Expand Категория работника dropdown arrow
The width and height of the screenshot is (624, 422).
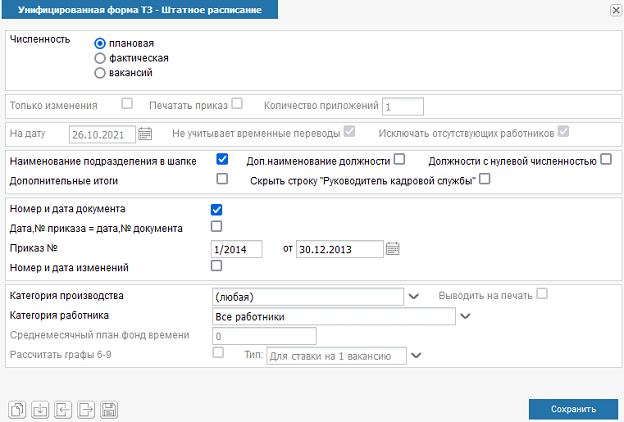(x=465, y=316)
